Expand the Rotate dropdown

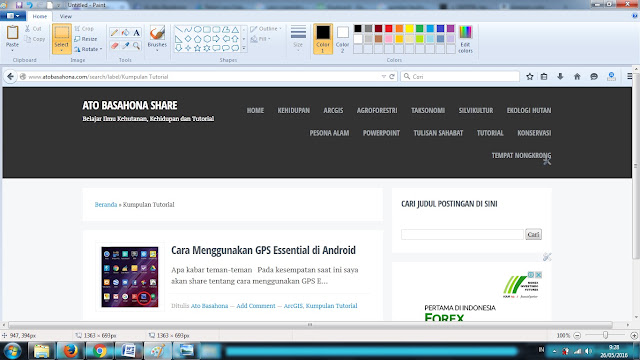pyautogui.click(x=88, y=49)
